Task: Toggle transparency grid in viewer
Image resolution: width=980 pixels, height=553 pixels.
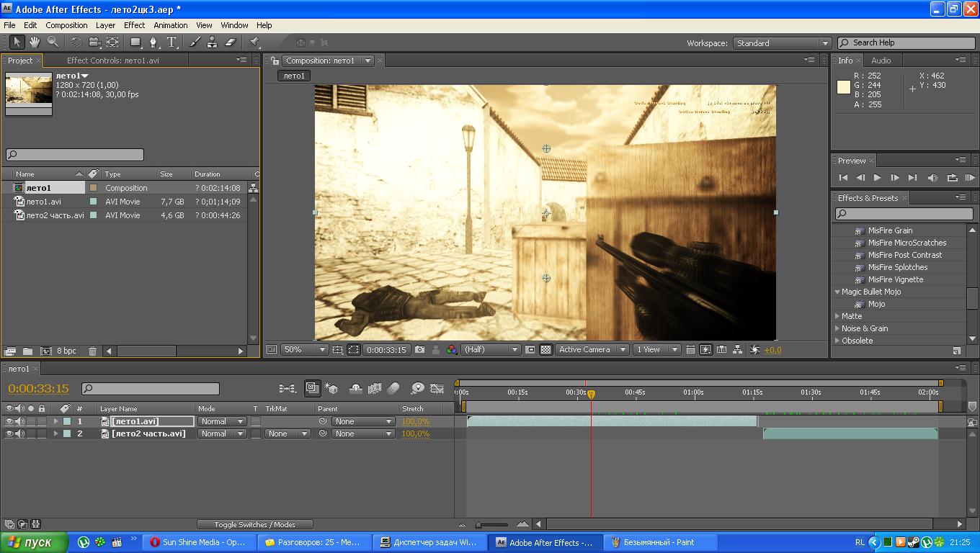Action: 546,349
